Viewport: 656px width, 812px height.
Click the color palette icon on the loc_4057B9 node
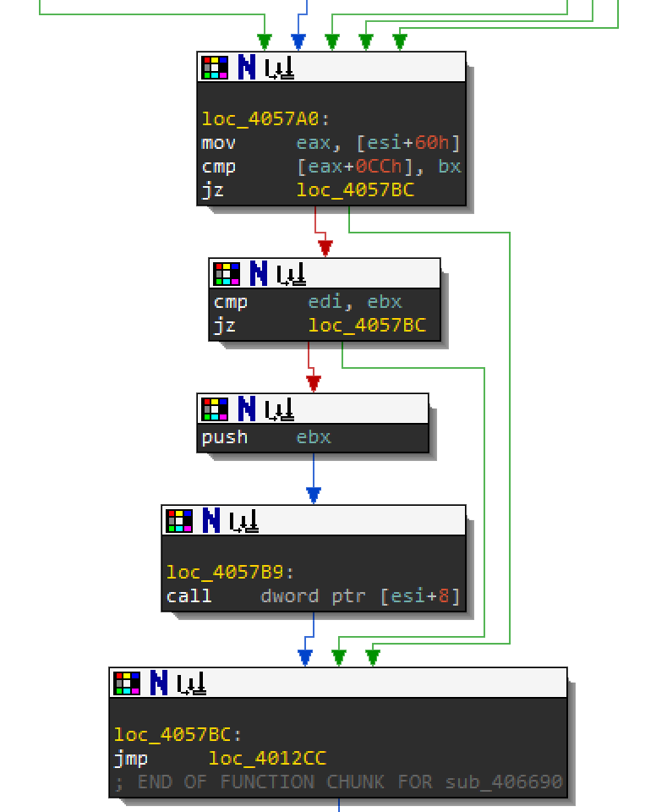[179, 521]
